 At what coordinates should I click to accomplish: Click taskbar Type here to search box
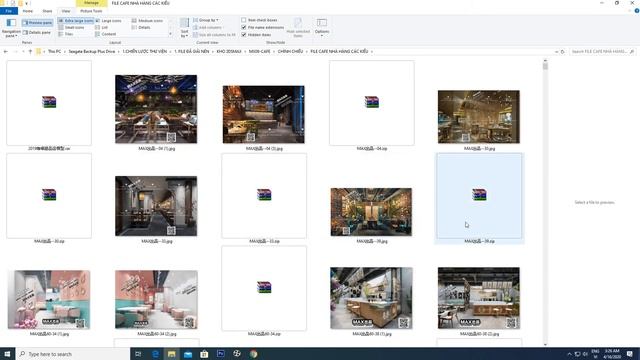point(73,354)
